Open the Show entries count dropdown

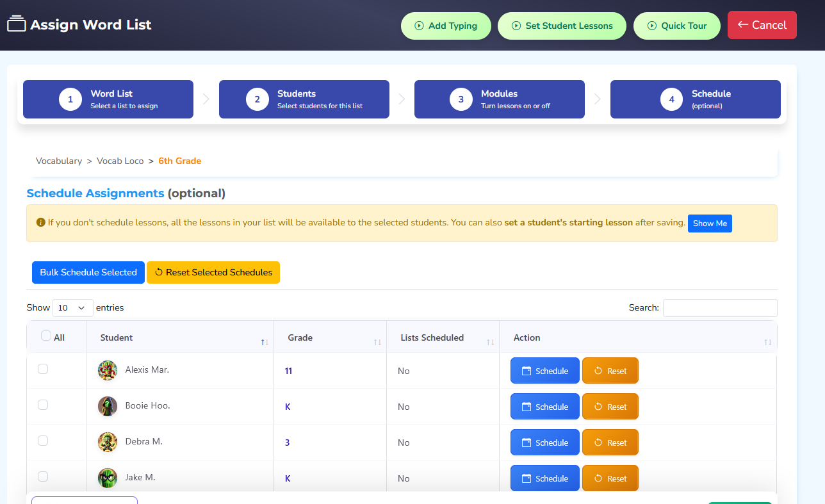coord(73,308)
